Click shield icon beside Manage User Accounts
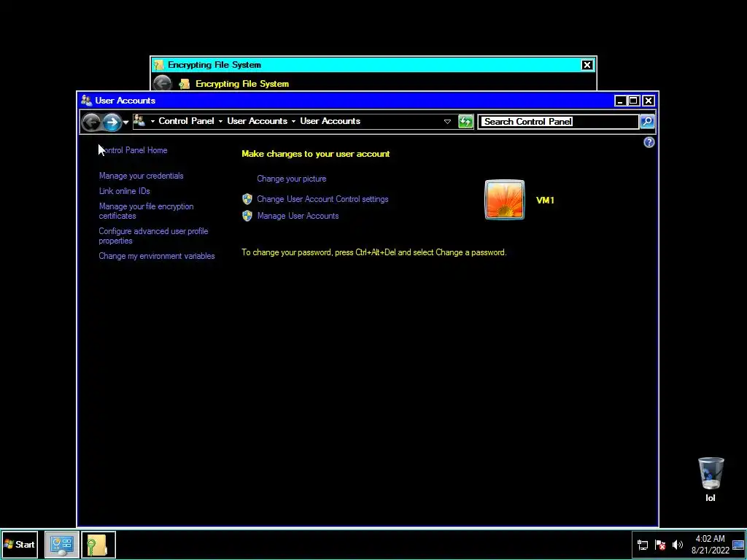This screenshot has width=747, height=560. point(247,216)
